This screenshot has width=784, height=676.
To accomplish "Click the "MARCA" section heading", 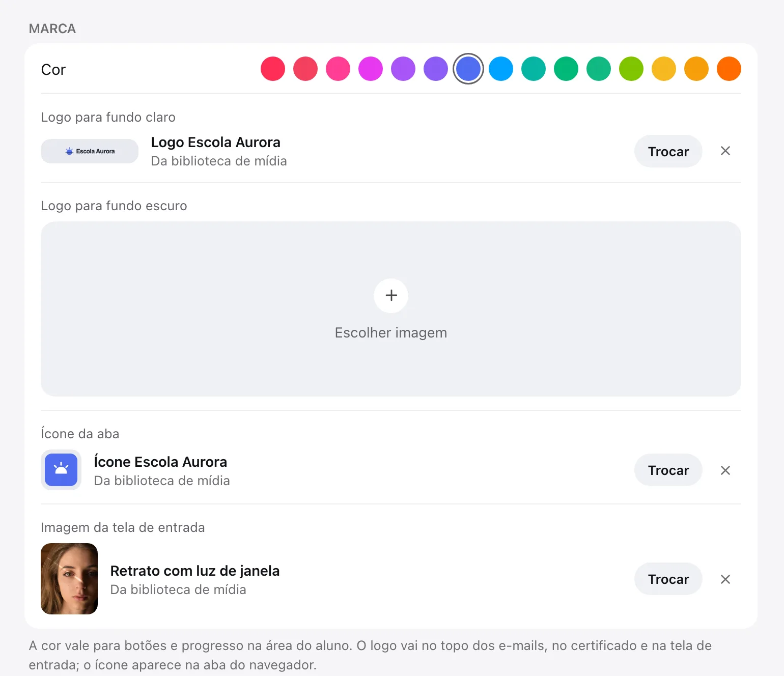I will click(x=52, y=29).
